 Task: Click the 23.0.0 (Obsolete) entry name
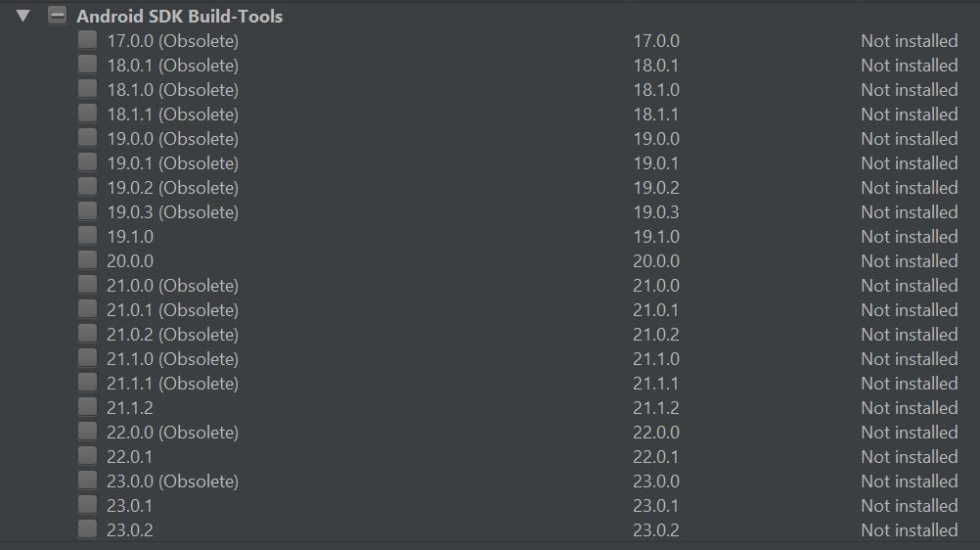coord(172,481)
